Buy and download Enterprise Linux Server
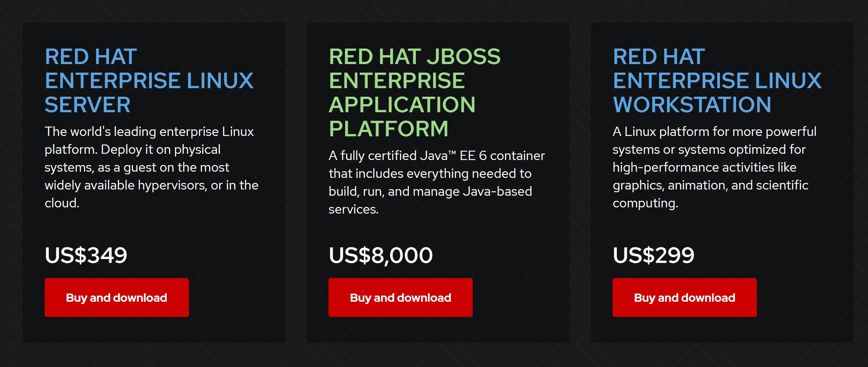 [x=117, y=297]
